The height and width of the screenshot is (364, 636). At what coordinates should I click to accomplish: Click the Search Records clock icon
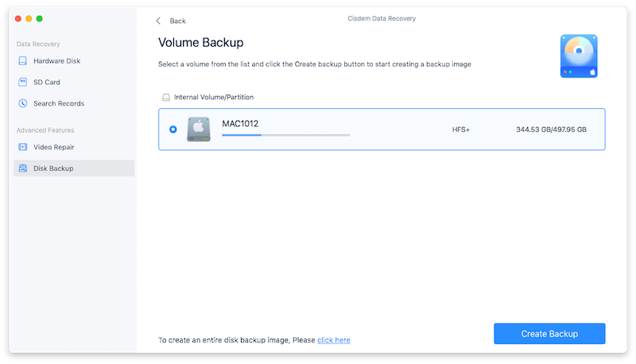(23, 103)
